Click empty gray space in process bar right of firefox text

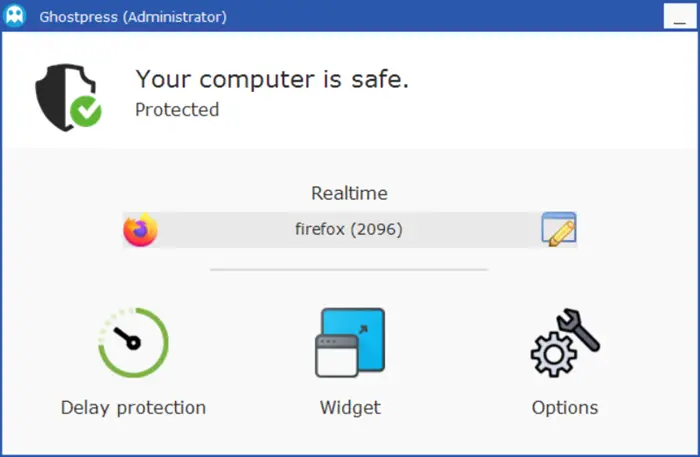point(470,230)
